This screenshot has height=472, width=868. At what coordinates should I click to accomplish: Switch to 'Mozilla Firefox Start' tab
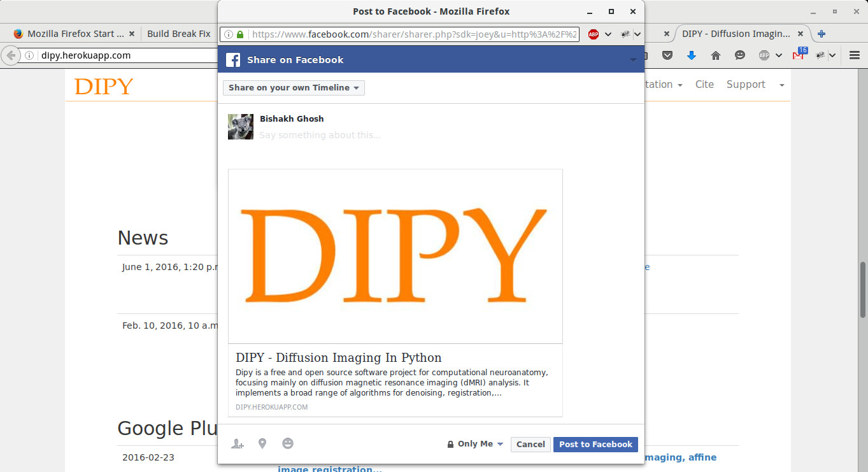[75, 34]
